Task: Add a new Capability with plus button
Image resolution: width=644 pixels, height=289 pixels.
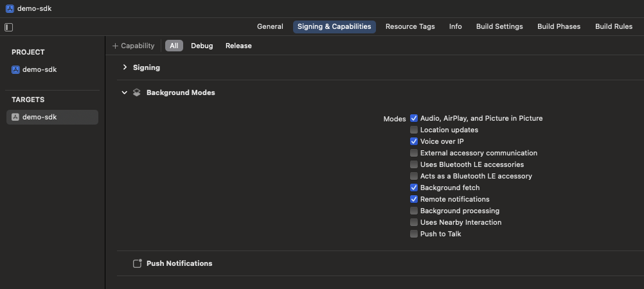Action: [134, 46]
